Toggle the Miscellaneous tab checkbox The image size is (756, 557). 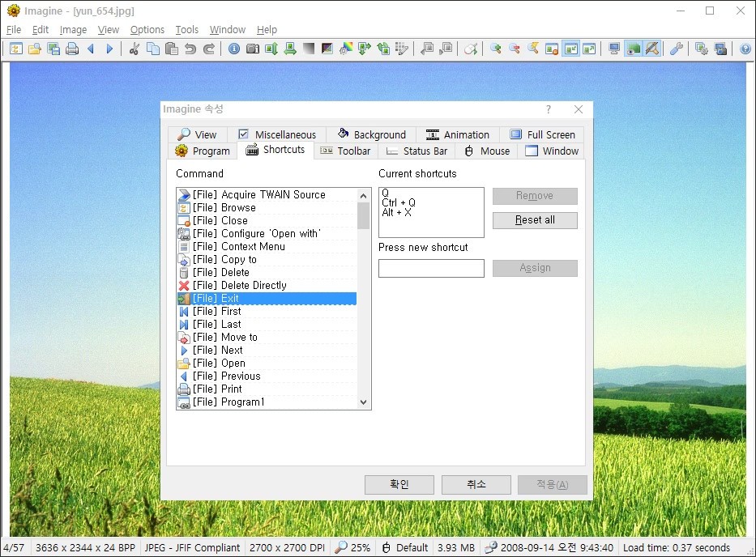coord(243,133)
